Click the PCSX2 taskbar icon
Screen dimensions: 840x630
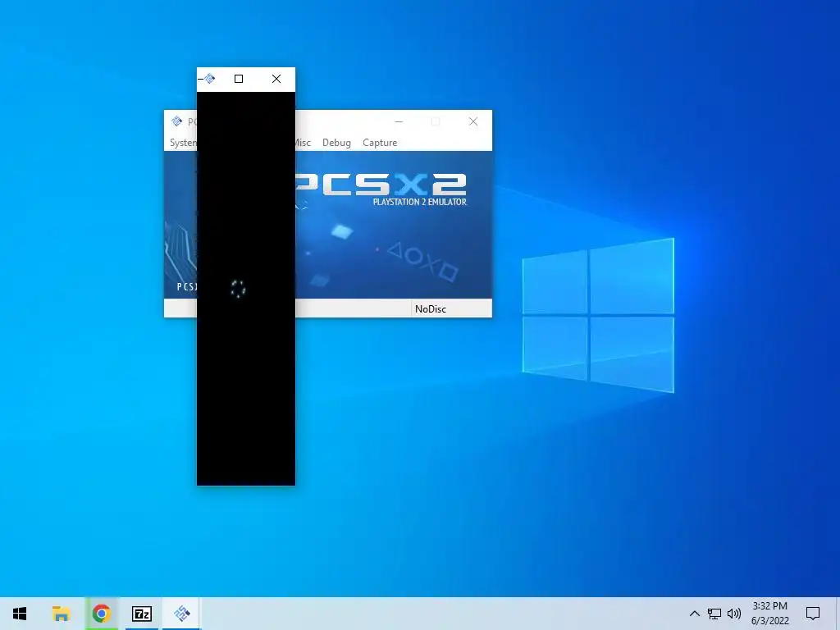click(x=182, y=614)
